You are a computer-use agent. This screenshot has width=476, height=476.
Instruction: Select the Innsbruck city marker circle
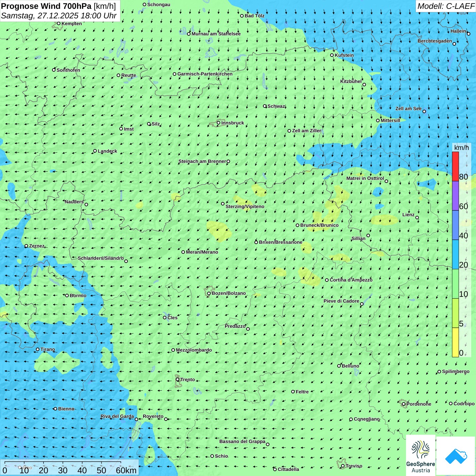coord(219,123)
